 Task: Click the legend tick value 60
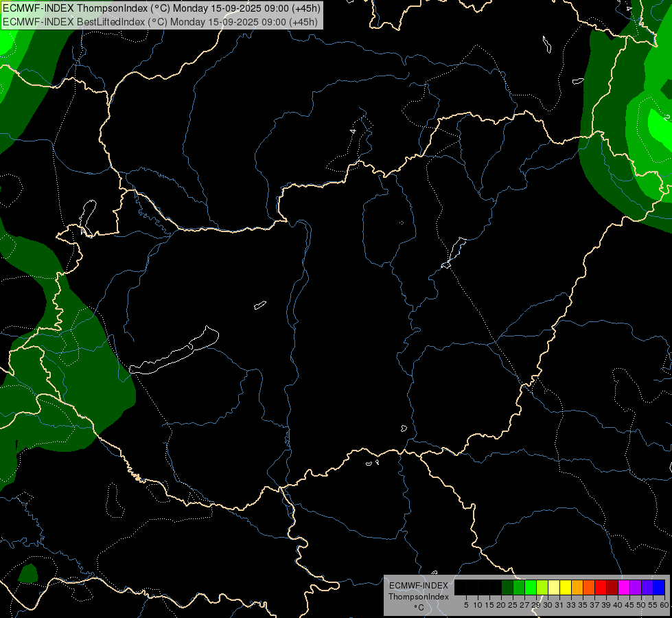coord(664,605)
